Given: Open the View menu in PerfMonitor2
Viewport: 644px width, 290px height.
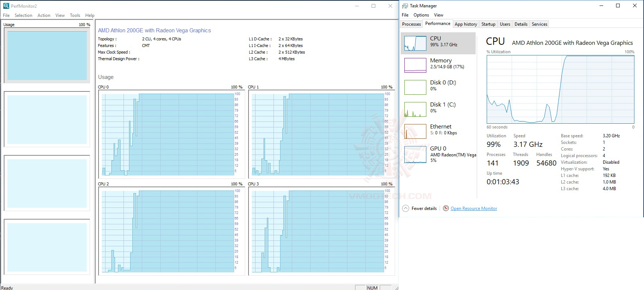Looking at the screenshot, I should point(60,15).
